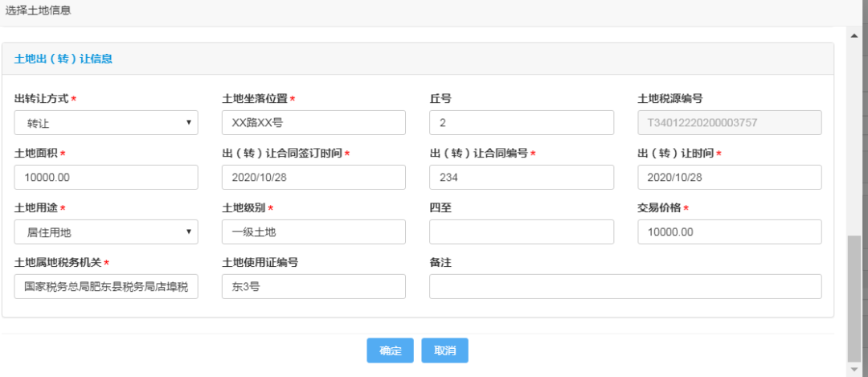Click the 出转让方式 label
Image resolution: width=868 pixels, height=377 pixels.
click(x=42, y=99)
